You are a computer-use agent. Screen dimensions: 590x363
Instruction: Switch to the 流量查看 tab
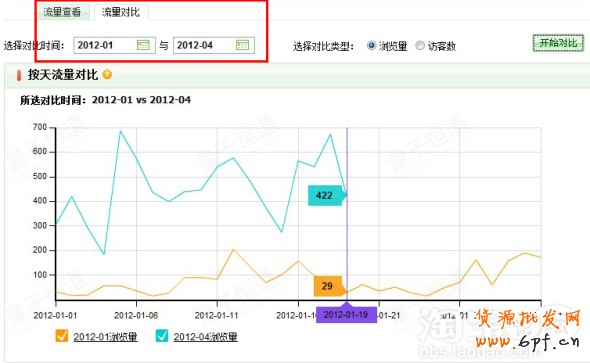(62, 12)
